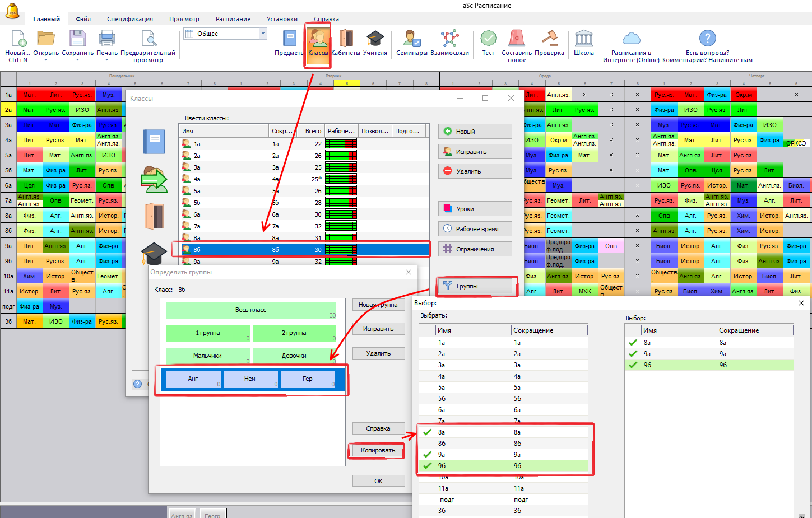Viewport: 812px width, 518px height.
Task: Select the green Весь класс group block
Action: pyautogui.click(x=250, y=310)
